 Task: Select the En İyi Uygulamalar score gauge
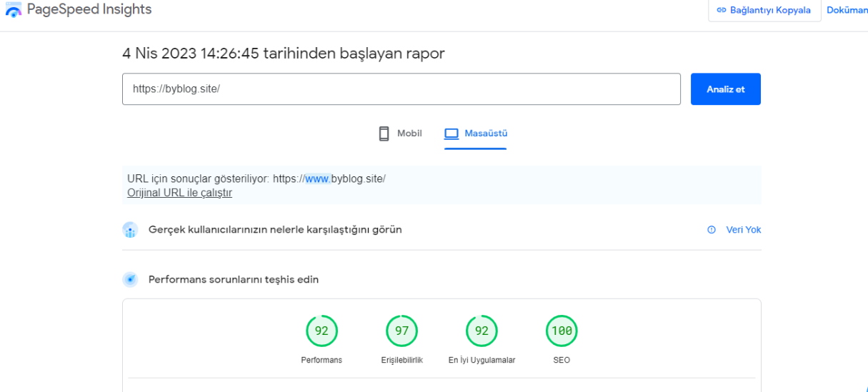[x=482, y=331]
